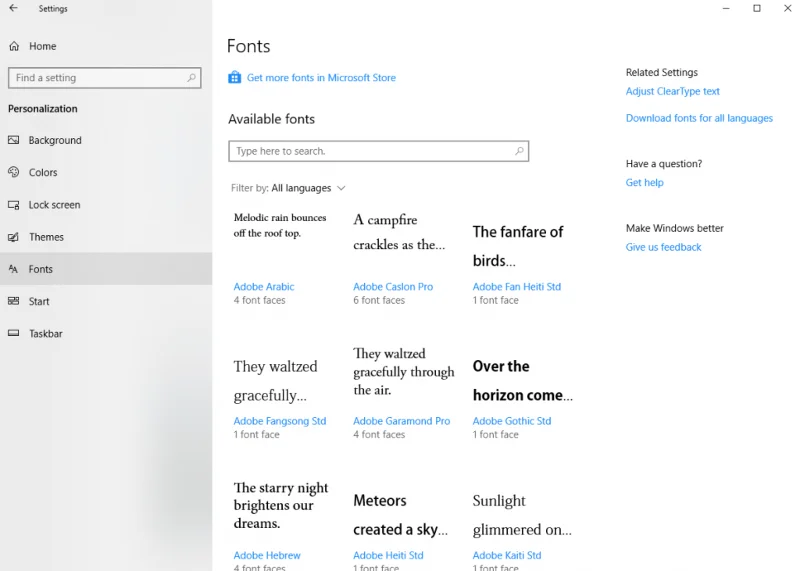Open Get more fonts in Microsoft Store
The image size is (800, 571).
tap(321, 78)
